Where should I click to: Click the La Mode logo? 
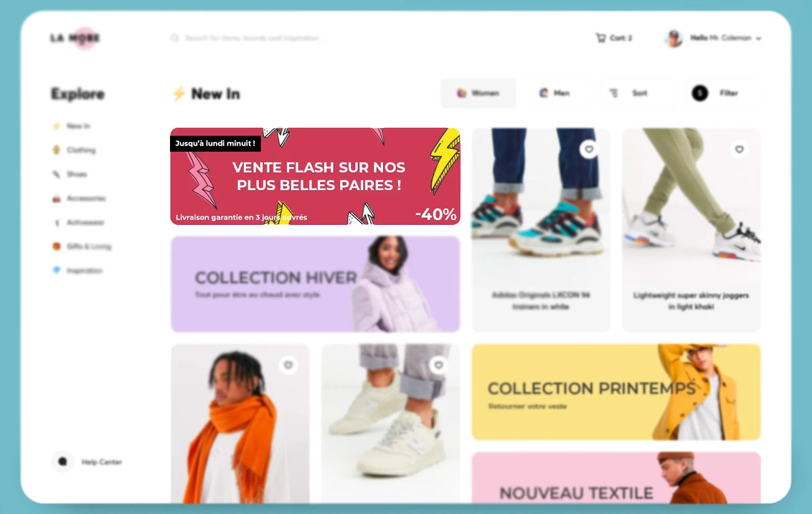(x=75, y=38)
